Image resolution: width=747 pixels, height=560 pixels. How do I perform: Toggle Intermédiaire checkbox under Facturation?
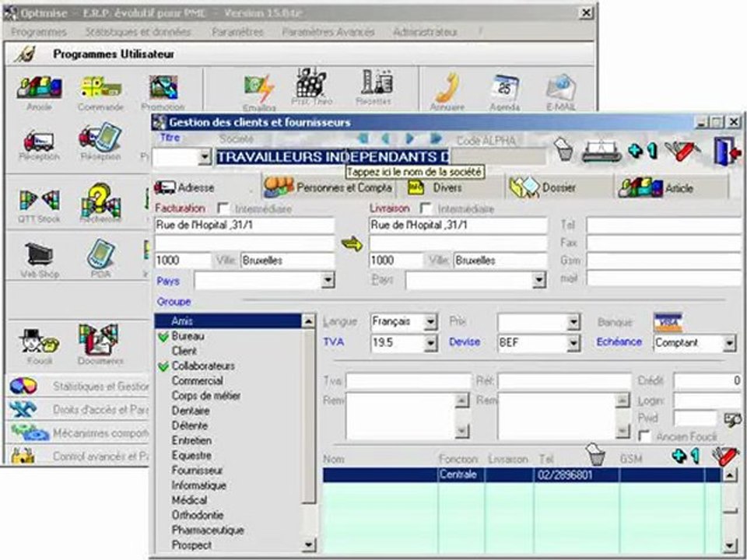[223, 208]
